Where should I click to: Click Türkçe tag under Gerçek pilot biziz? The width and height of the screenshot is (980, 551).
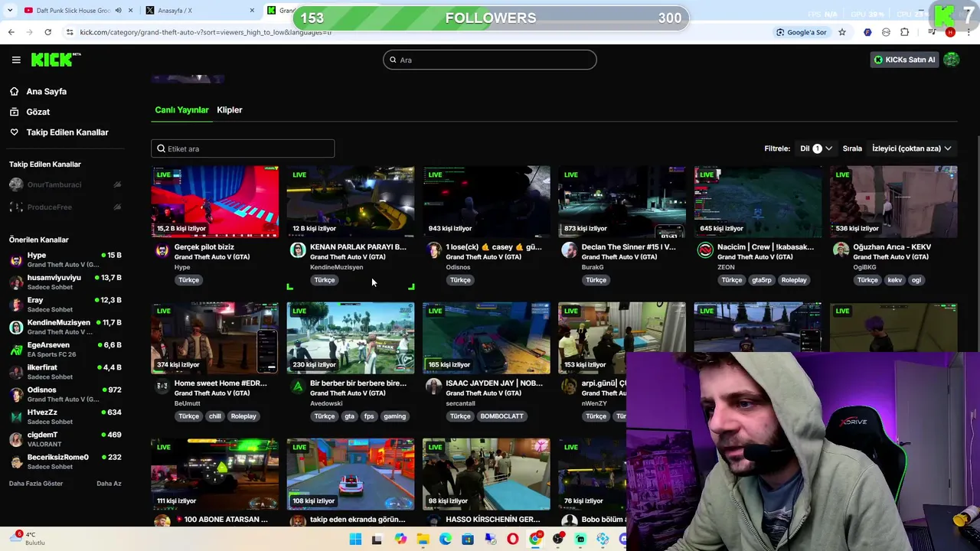(x=188, y=280)
